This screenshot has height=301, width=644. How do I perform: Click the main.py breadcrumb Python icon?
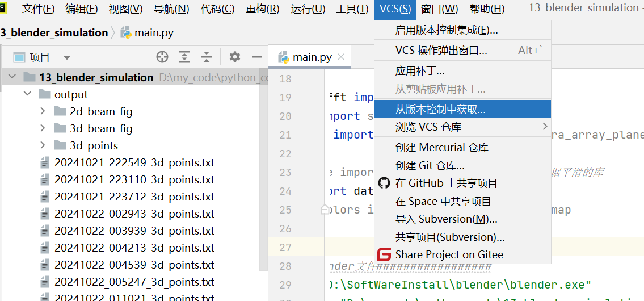tap(126, 33)
